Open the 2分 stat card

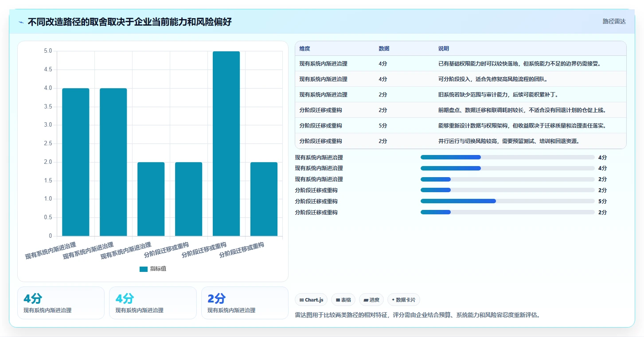(x=245, y=303)
